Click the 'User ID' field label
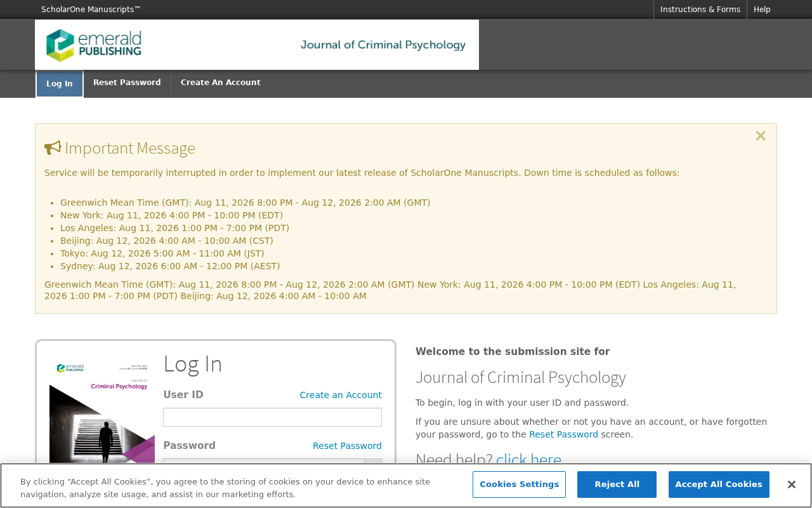Image resolution: width=812 pixels, height=508 pixels. pyautogui.click(x=183, y=395)
